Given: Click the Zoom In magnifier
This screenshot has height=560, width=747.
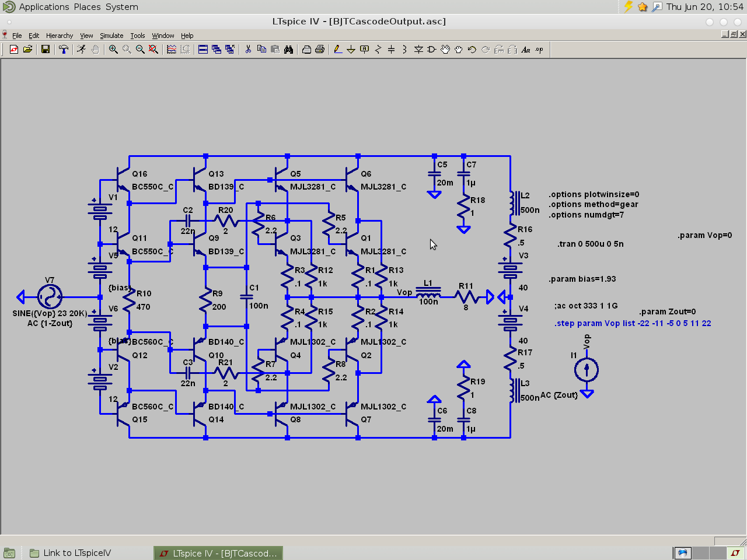Looking at the screenshot, I should tap(113, 50).
